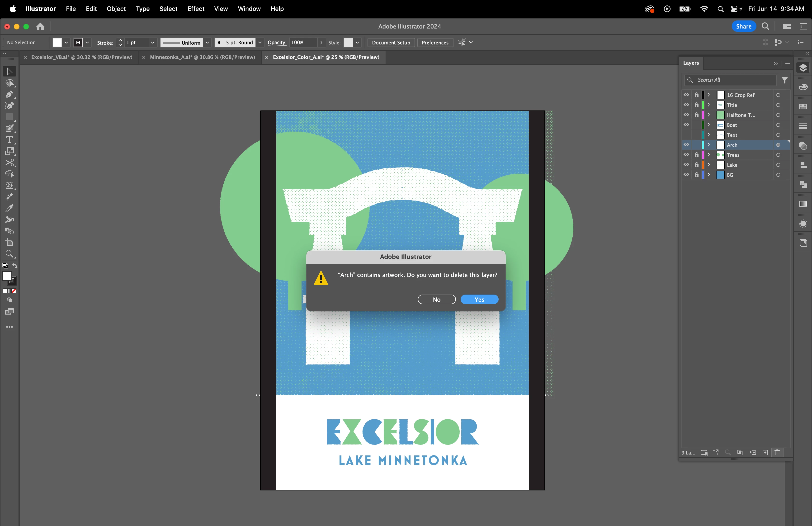Select the Pen tool
The height and width of the screenshot is (526, 812).
tap(9, 94)
